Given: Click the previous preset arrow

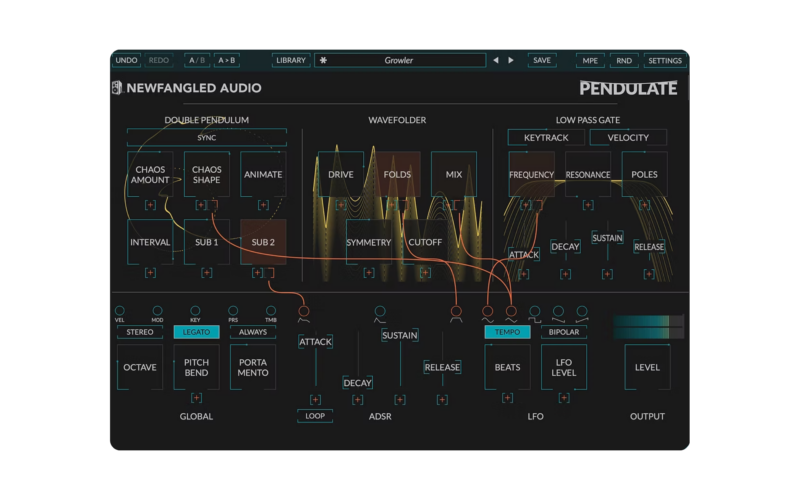Looking at the screenshot, I should [495, 60].
